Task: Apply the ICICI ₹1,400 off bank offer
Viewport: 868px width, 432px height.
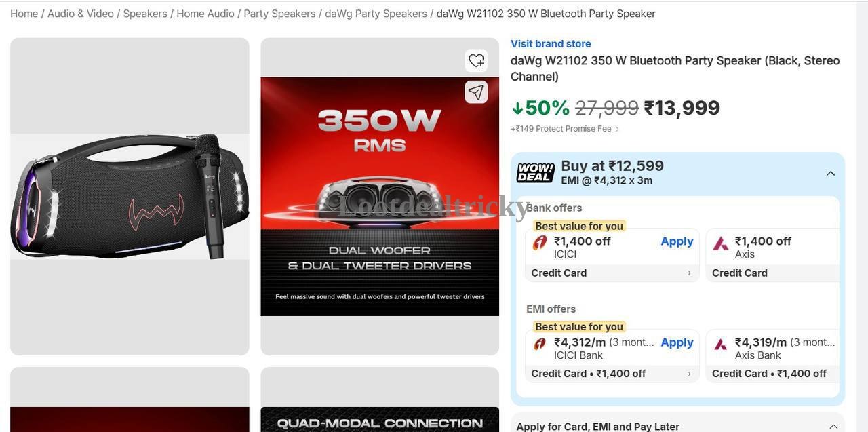Action: (677, 241)
